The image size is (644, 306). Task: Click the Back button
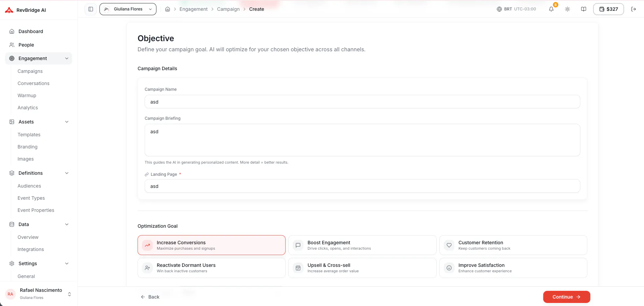pos(150,297)
